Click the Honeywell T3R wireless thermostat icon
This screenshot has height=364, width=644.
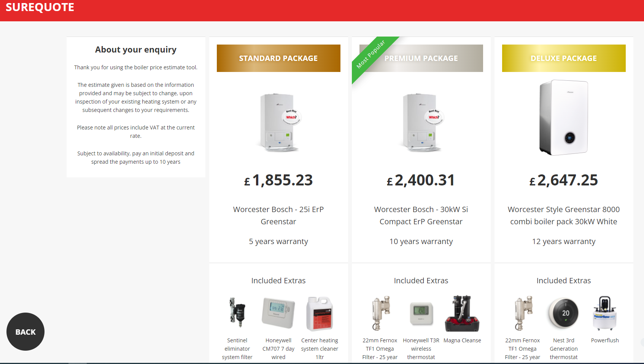click(421, 313)
